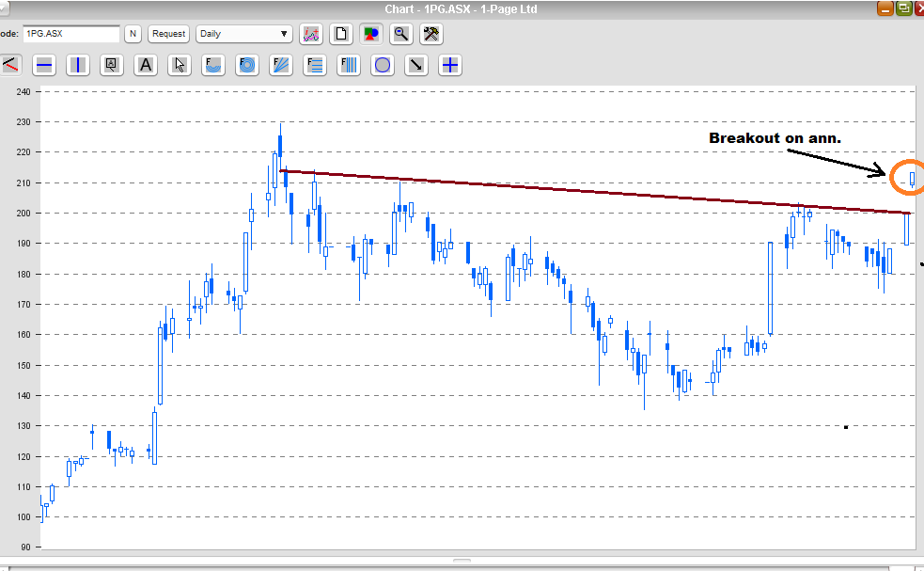The height and width of the screenshot is (571, 924).
Task: Click the 100 price axis label
Action: pos(23,516)
